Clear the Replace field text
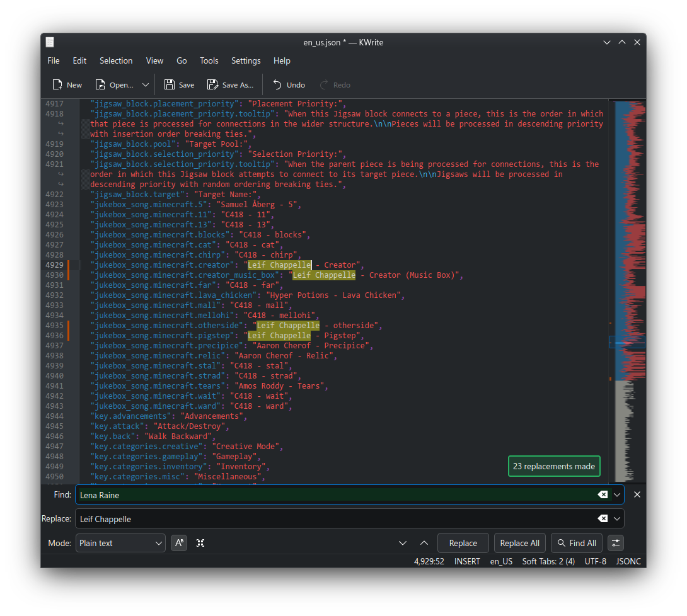Image resolution: width=687 pixels, height=616 pixels. [603, 519]
